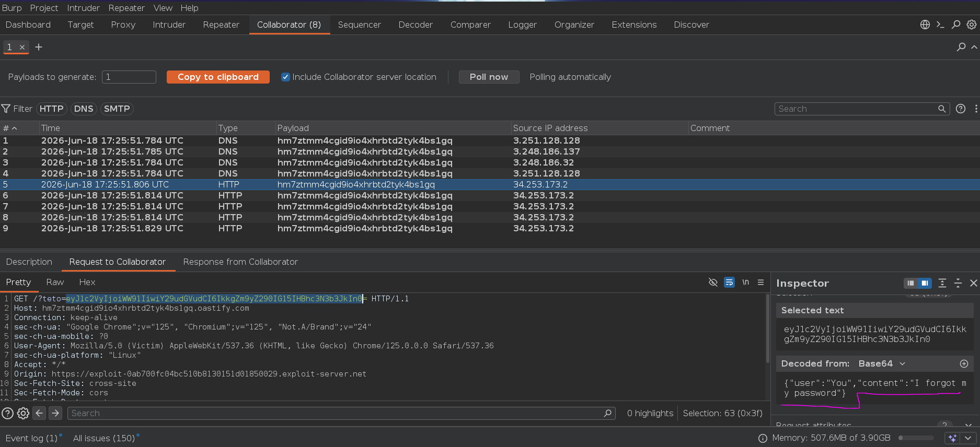
Task: Switch Inspector to left layout
Action: click(911, 283)
